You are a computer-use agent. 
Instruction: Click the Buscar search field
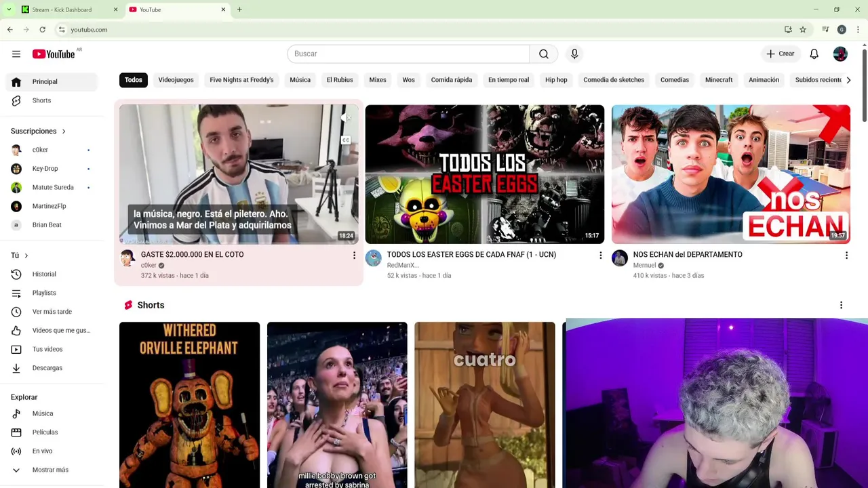tap(408, 54)
